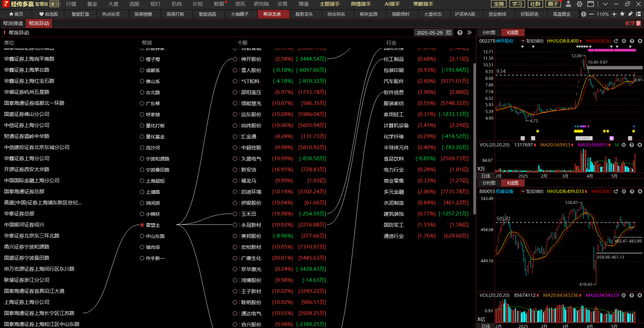This screenshot has height=328, width=644.
Task: Select seat 国泰海通证券上海长宁区江苏路
Action: click(x=39, y=313)
